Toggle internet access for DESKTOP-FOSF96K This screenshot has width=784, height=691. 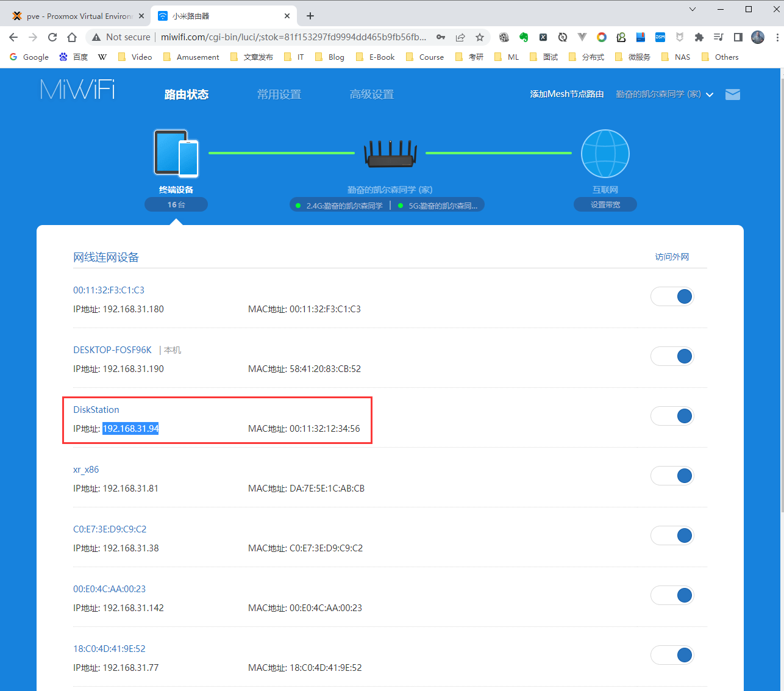click(672, 356)
